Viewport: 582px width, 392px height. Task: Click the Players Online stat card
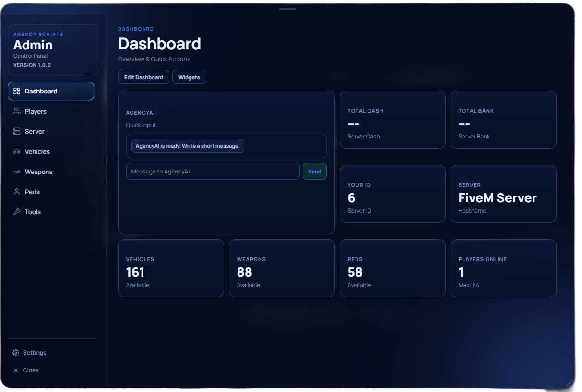503,268
